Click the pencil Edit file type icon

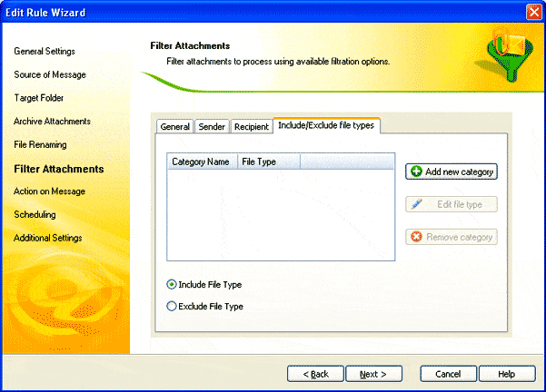[416, 204]
